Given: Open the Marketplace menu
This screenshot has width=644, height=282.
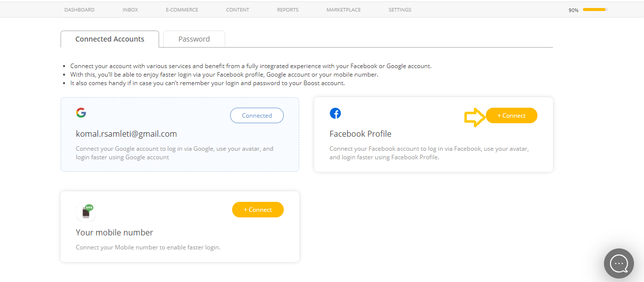Looking at the screenshot, I should click(x=343, y=10).
